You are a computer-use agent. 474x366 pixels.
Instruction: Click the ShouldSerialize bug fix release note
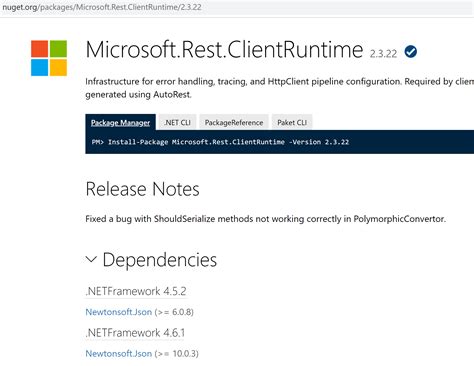pos(266,219)
